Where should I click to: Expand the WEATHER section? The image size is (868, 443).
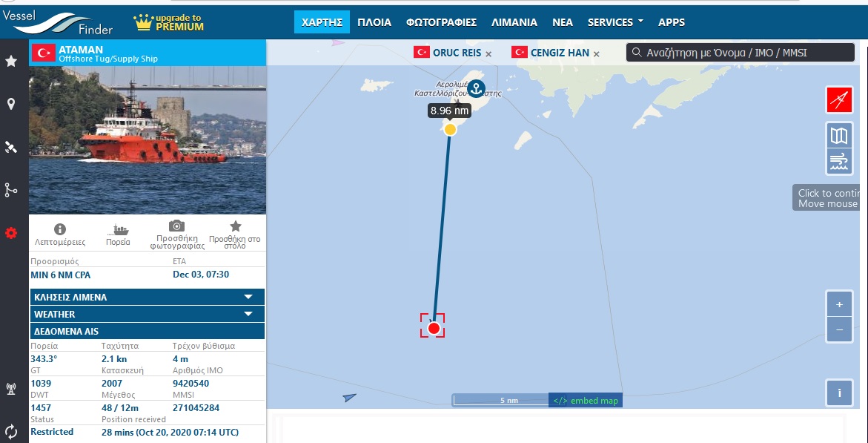coord(148,314)
